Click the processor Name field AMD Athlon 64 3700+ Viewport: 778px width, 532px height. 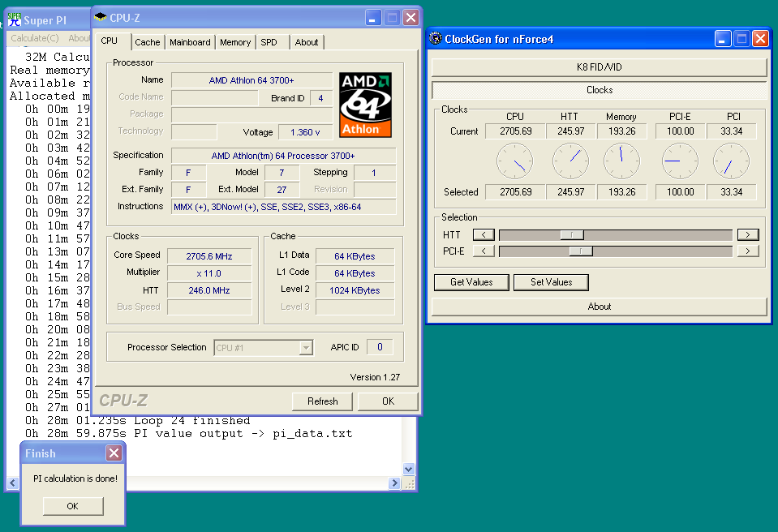point(251,80)
